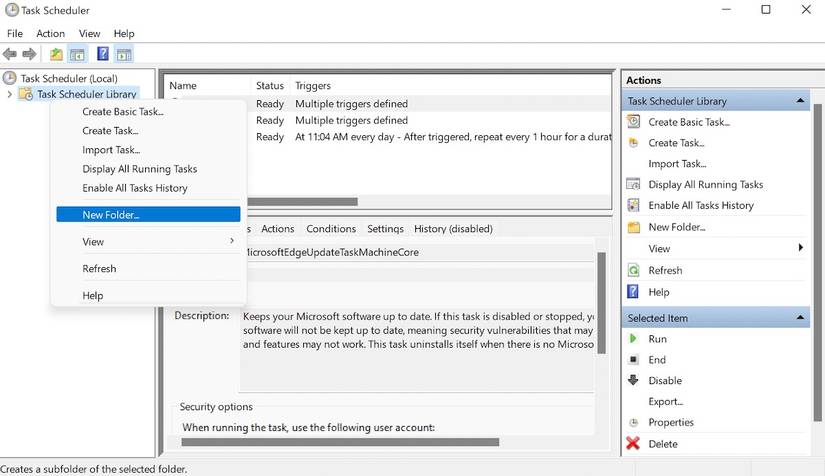Click Import Task... in Actions pane

(x=677, y=164)
